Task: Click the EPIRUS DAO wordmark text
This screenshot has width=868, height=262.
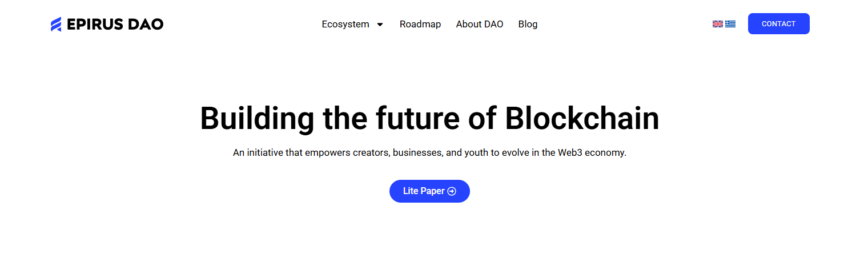Action: [115, 24]
